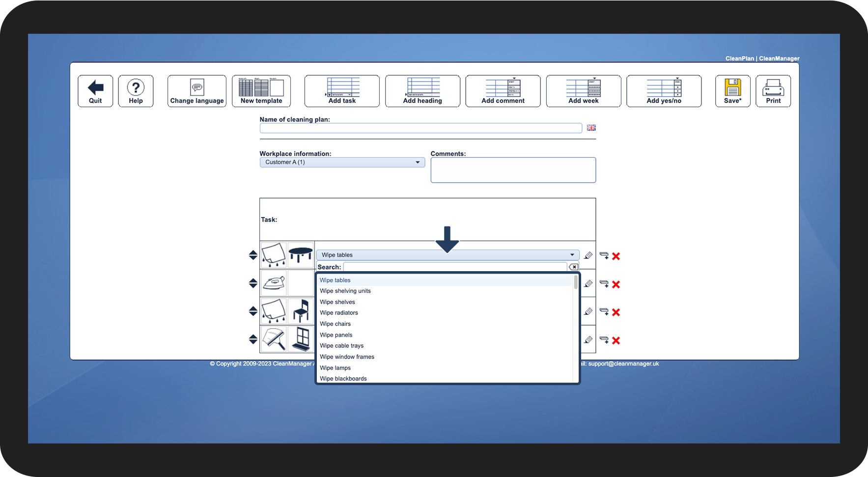
Task: Click reorder arrows for the window task row
Action: 253,339
